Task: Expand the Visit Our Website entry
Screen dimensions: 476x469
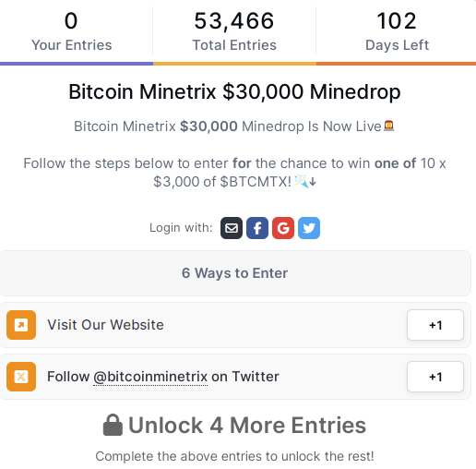Action: coord(235,325)
